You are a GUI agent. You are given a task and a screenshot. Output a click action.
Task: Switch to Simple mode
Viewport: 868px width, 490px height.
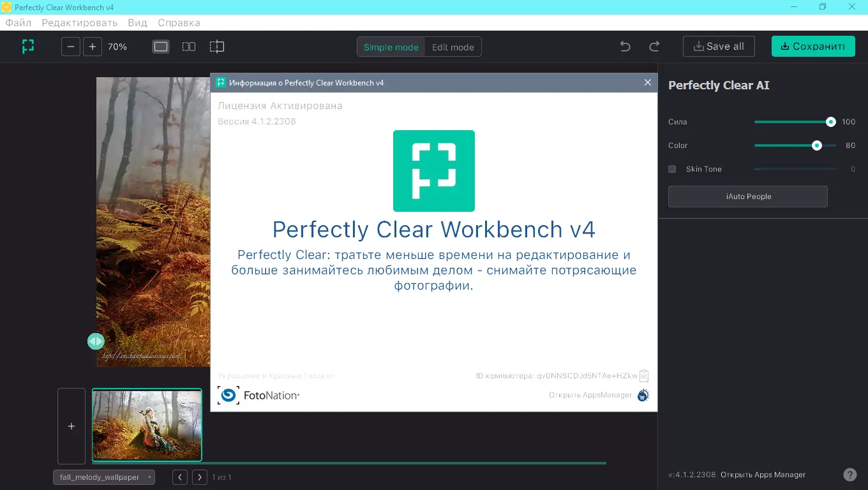click(x=391, y=47)
